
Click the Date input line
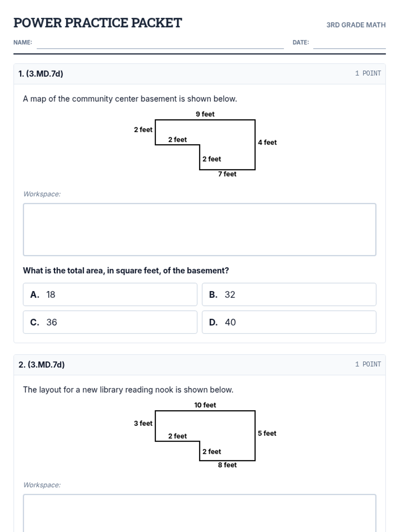coord(349,44)
